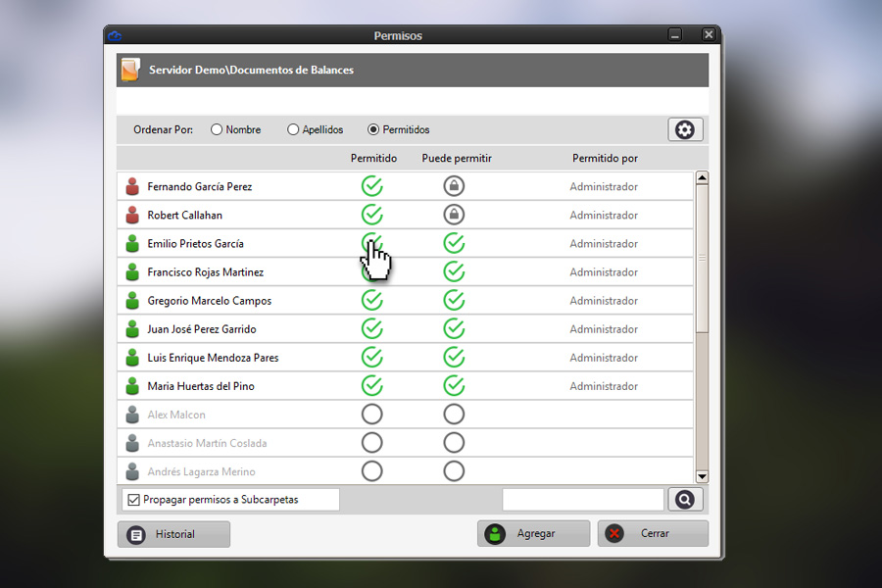Click the vertical scrollbar thumb
Image resolution: width=882 pixels, height=588 pixels.
pyautogui.click(x=702, y=259)
